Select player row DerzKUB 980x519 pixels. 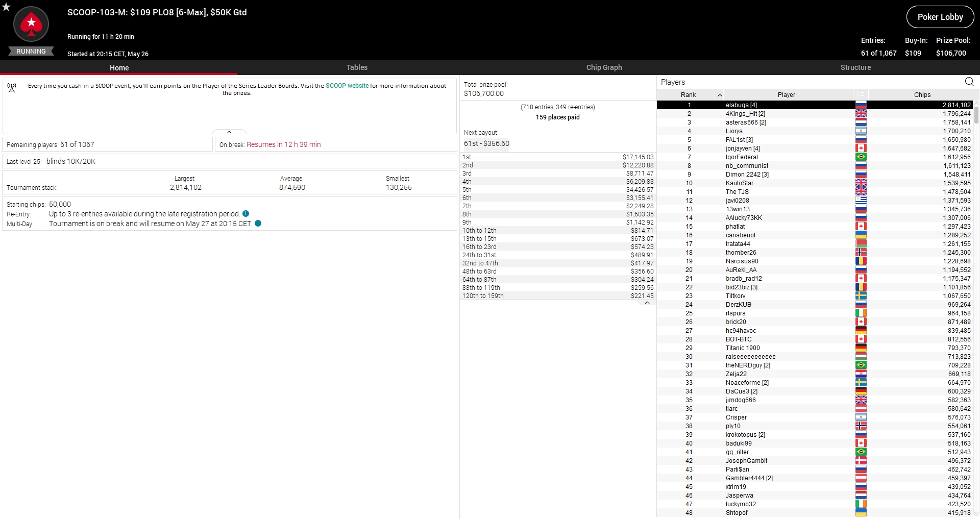point(815,305)
